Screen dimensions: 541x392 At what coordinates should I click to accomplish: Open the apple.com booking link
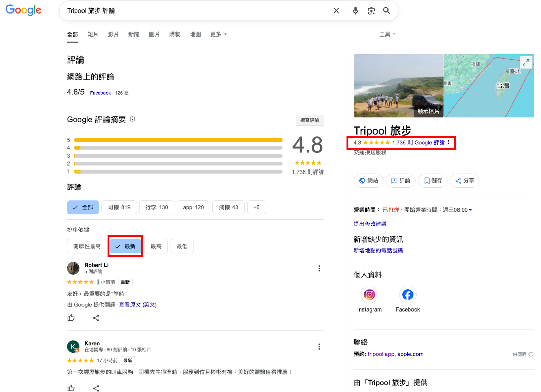(410, 354)
